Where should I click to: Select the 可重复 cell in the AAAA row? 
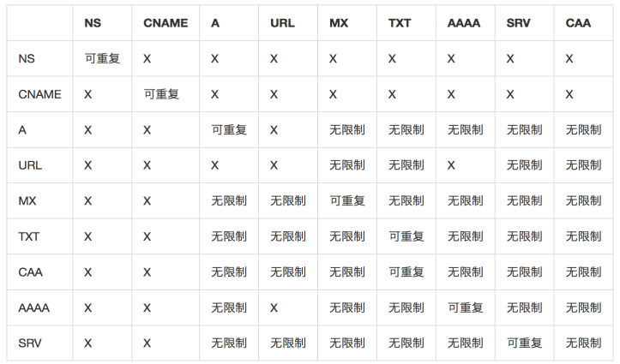(466, 307)
